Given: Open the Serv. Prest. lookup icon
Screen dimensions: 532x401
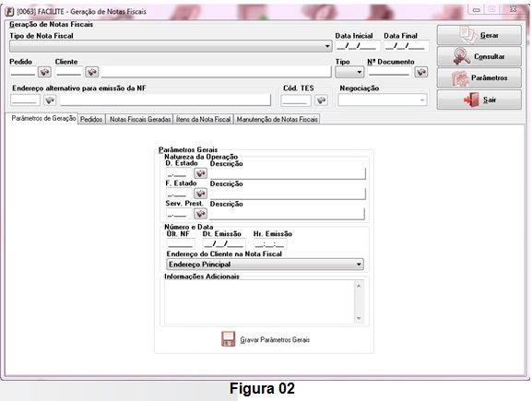Looking at the screenshot, I should click(x=200, y=214).
